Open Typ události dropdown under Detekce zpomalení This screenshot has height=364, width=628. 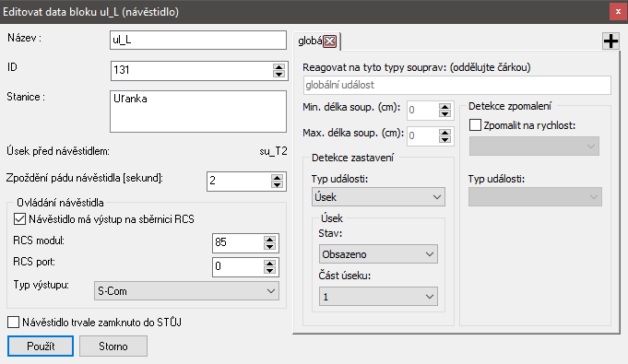coord(535,197)
